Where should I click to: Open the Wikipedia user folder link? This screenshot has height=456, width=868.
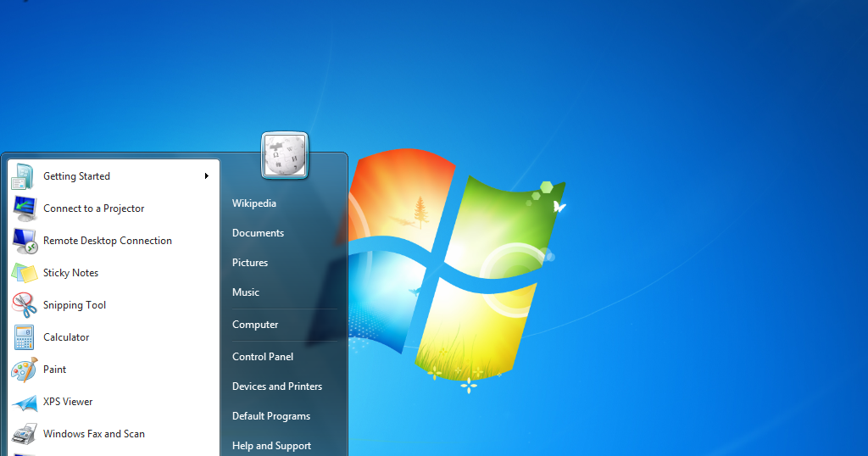click(x=254, y=203)
